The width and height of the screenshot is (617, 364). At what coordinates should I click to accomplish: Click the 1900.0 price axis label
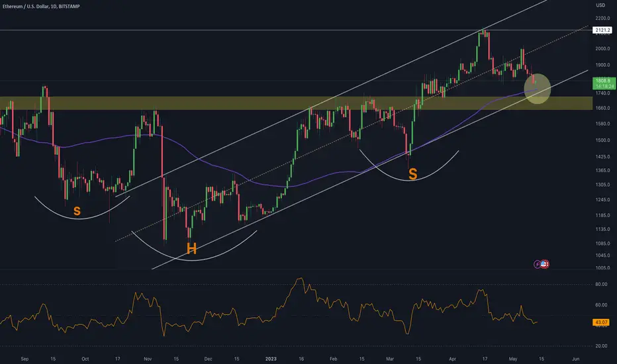[x=602, y=66]
